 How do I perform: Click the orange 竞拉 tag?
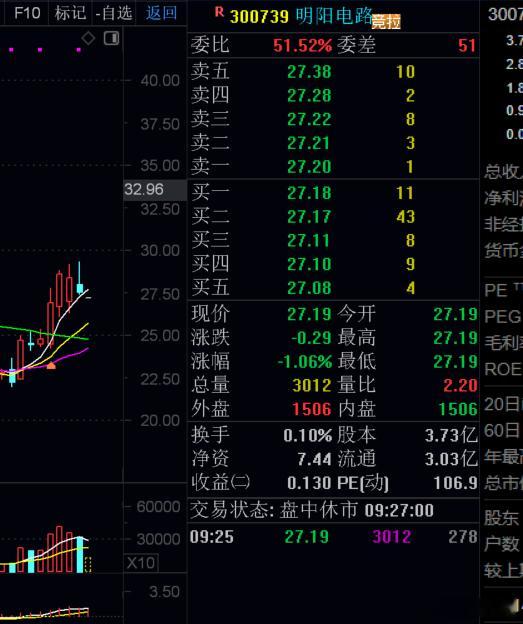coord(386,22)
